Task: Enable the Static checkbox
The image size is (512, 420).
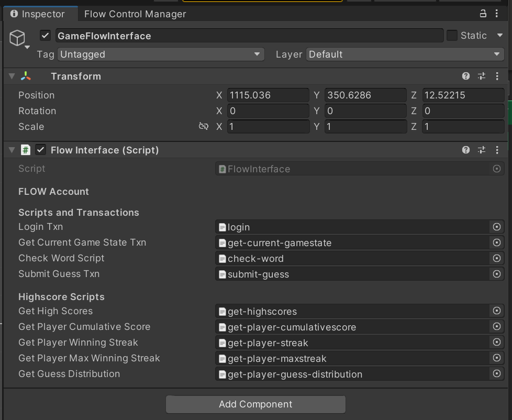Action: (452, 36)
